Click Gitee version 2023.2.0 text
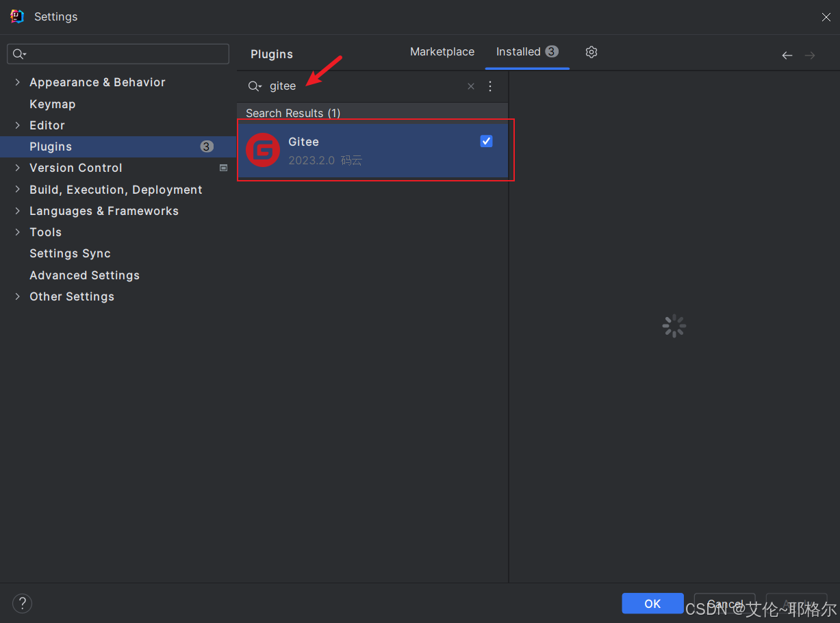 coord(311,161)
